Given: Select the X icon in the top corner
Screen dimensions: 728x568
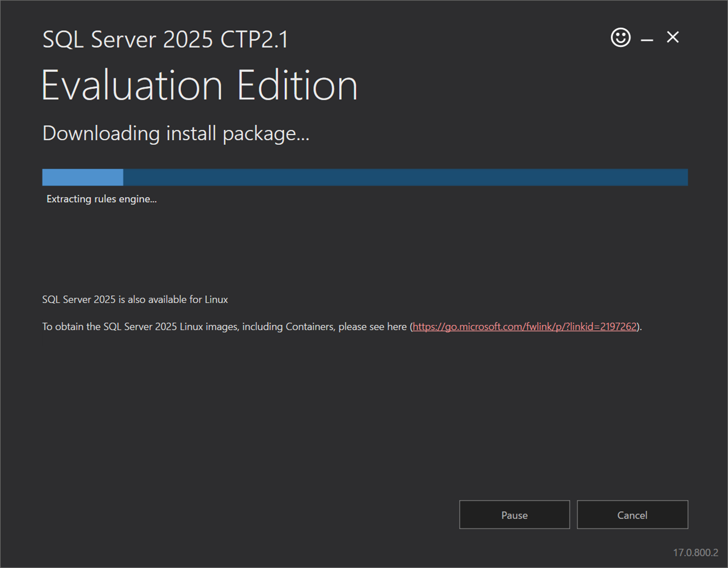Looking at the screenshot, I should coord(673,37).
